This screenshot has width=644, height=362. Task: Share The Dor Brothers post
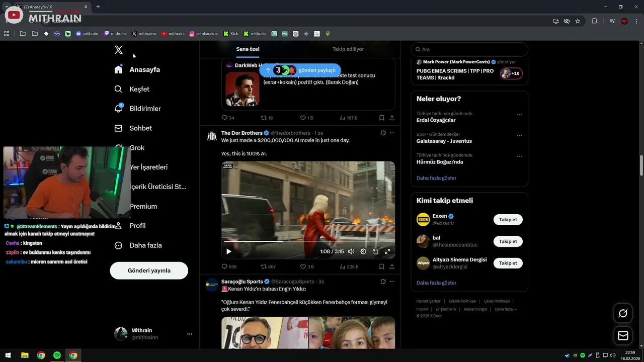[x=392, y=266]
